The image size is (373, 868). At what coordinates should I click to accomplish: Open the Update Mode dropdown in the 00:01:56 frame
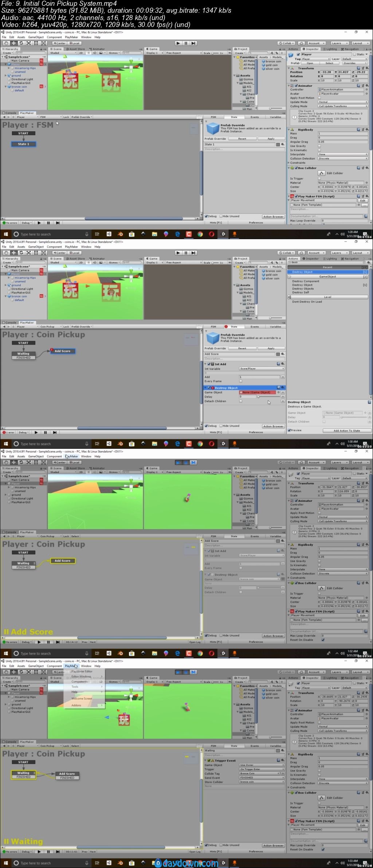[x=342, y=102]
